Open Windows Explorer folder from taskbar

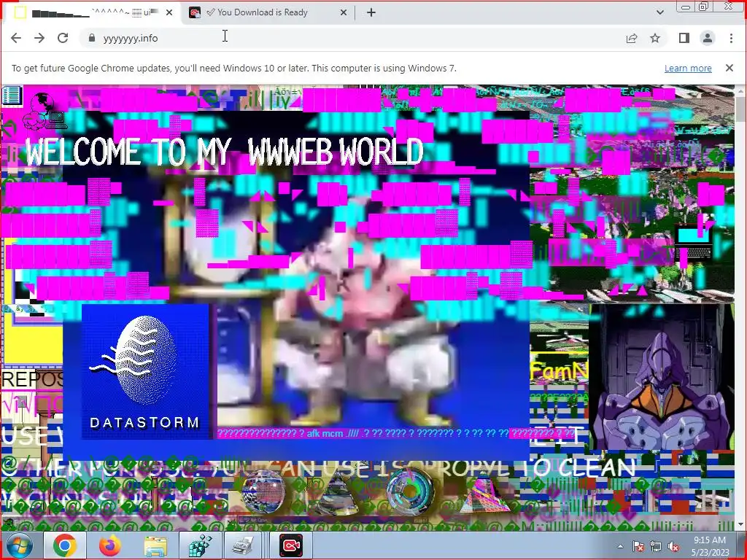click(x=156, y=545)
